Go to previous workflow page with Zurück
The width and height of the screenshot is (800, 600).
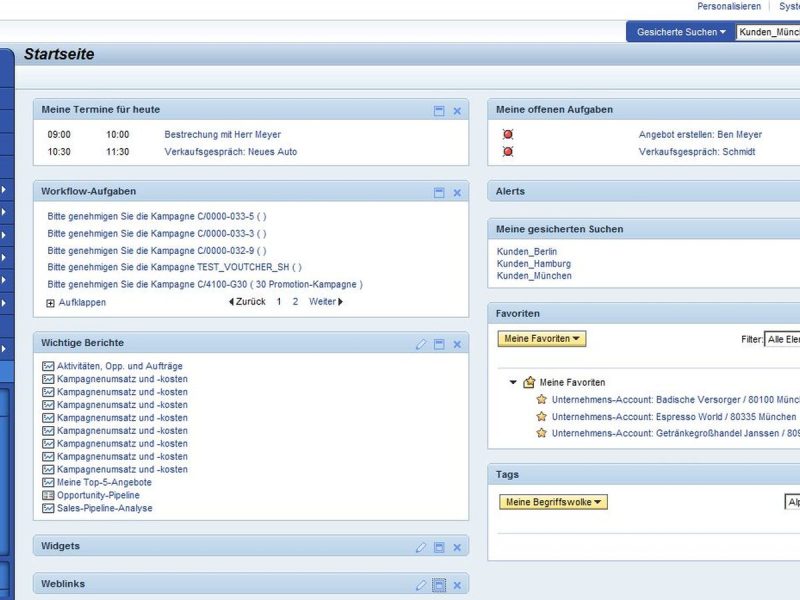tap(247, 302)
